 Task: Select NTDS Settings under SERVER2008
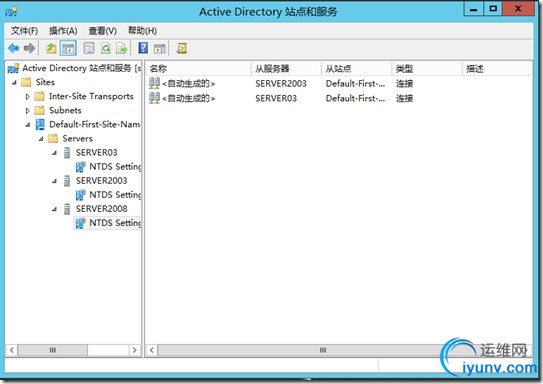(115, 223)
